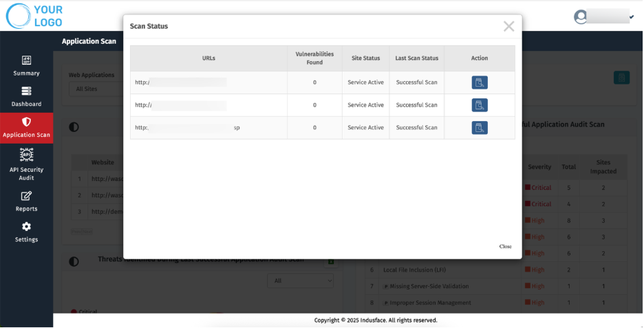The width and height of the screenshot is (644, 328).
Task: Click the Severity column header
Action: pyautogui.click(x=539, y=167)
